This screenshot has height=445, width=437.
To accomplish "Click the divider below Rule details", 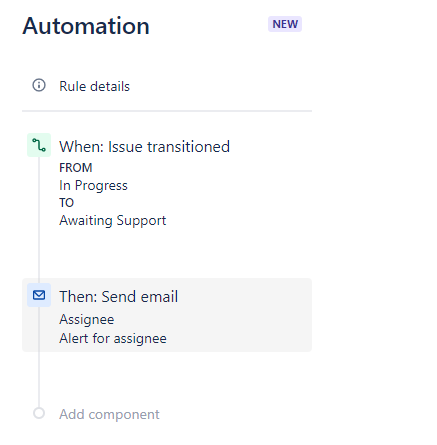I will pos(167,111).
